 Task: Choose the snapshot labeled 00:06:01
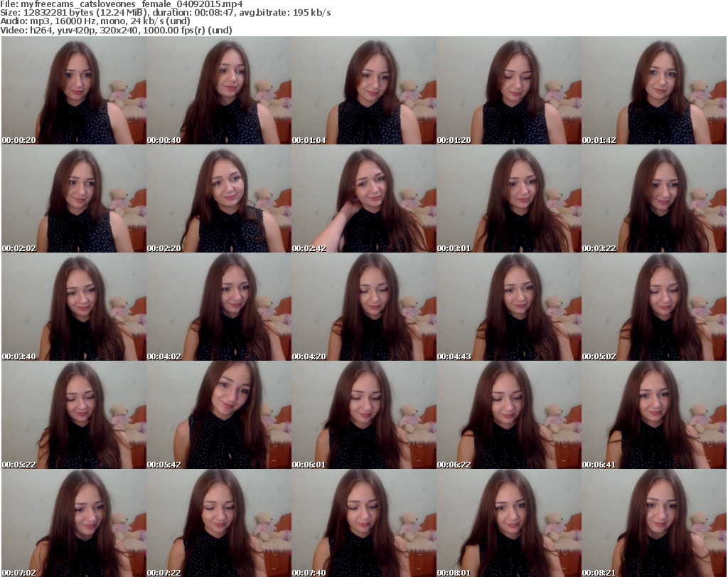[363, 415]
